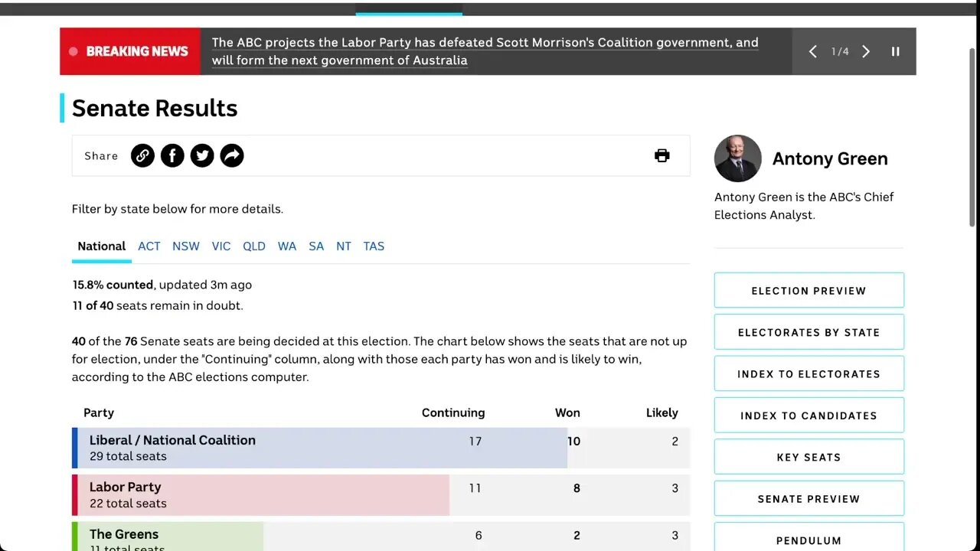Print the Senate Results page

(662, 156)
